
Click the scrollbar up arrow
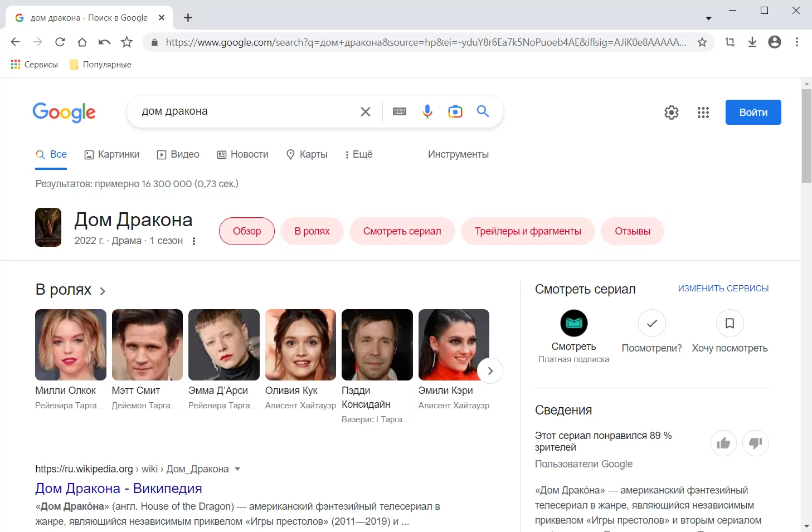[806, 84]
